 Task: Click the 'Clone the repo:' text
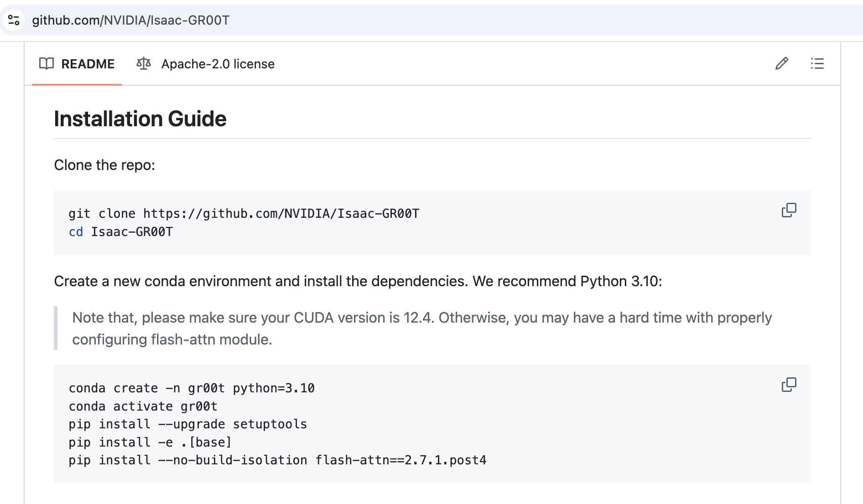tap(104, 165)
